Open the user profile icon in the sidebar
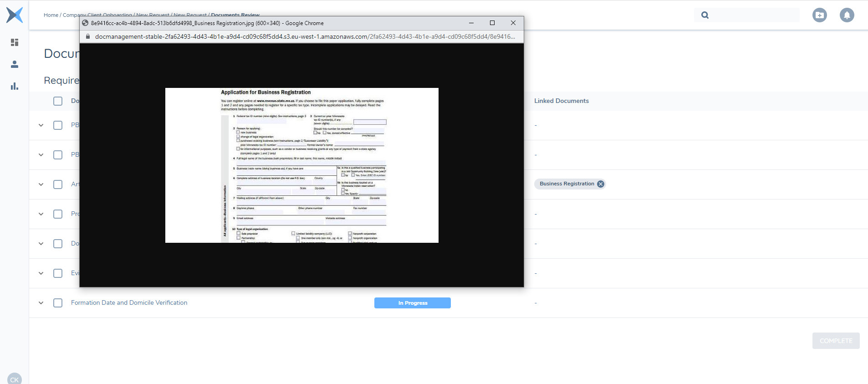The image size is (868, 384). 15,64
